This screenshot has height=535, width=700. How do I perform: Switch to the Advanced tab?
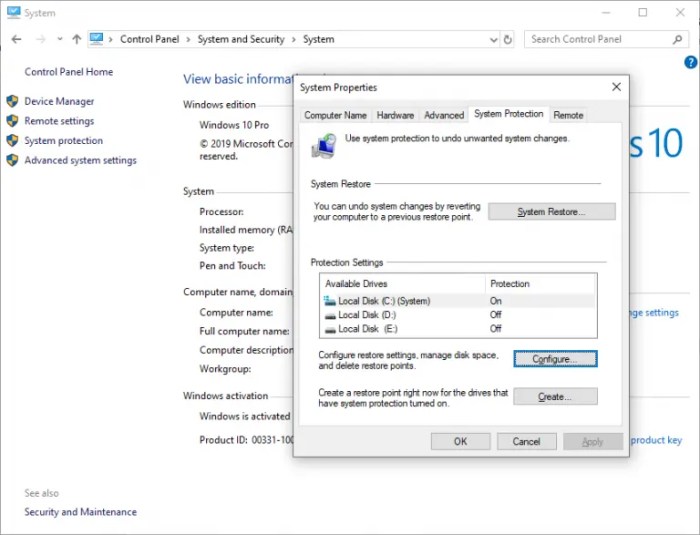point(444,115)
